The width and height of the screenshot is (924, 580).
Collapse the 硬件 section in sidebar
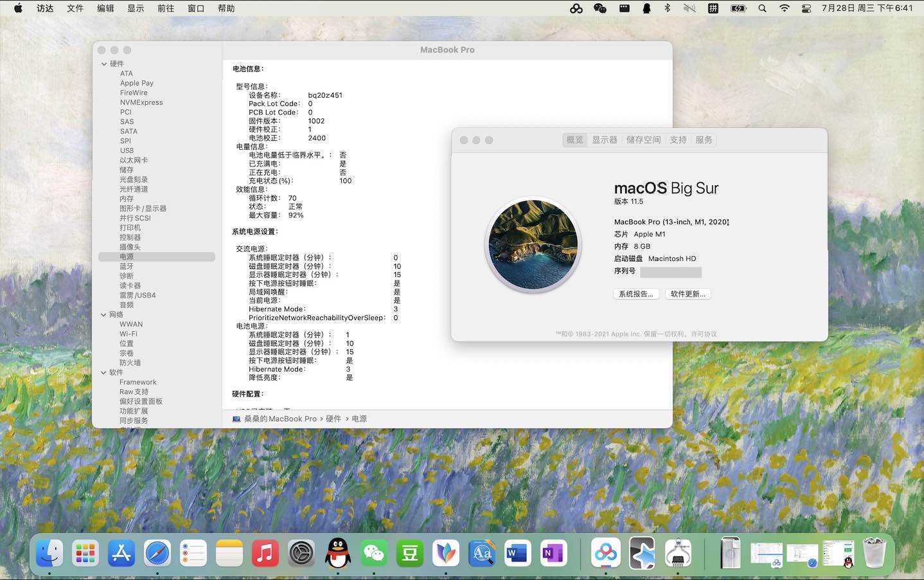pos(104,64)
